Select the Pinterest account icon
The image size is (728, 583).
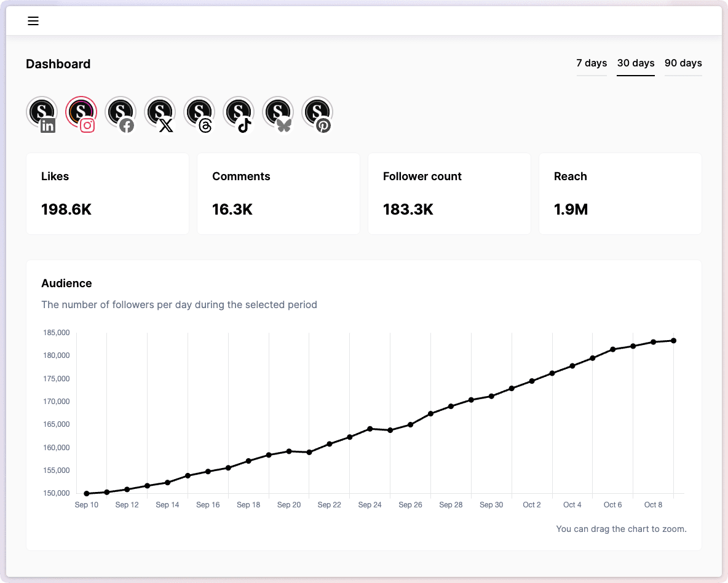tap(317, 113)
